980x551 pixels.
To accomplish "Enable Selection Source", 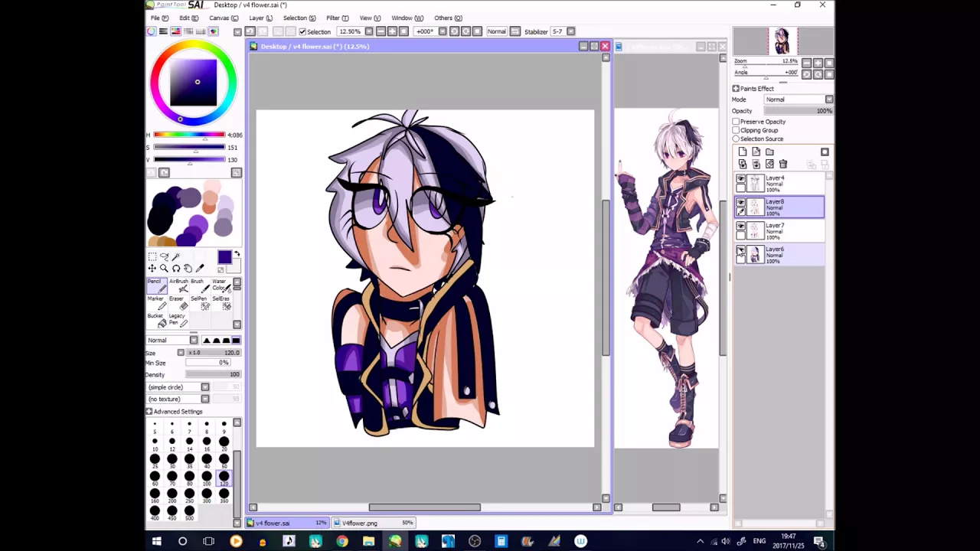I will click(x=736, y=139).
